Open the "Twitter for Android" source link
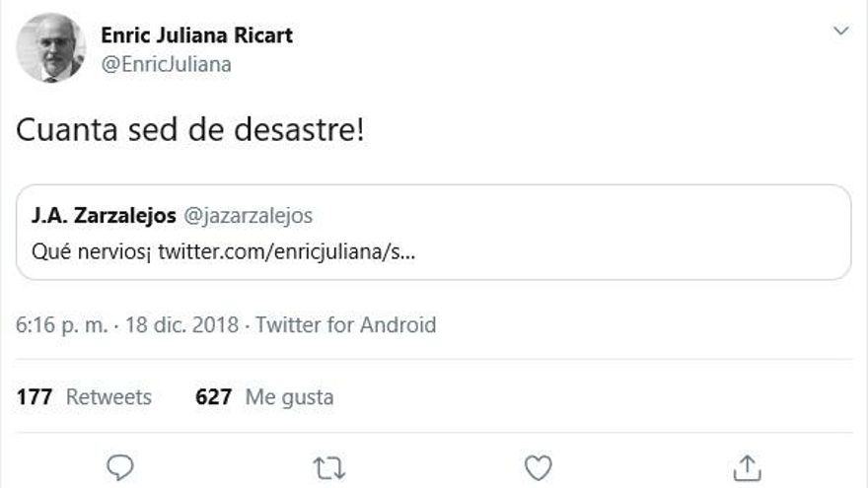The height and width of the screenshot is (488, 868). point(345,324)
